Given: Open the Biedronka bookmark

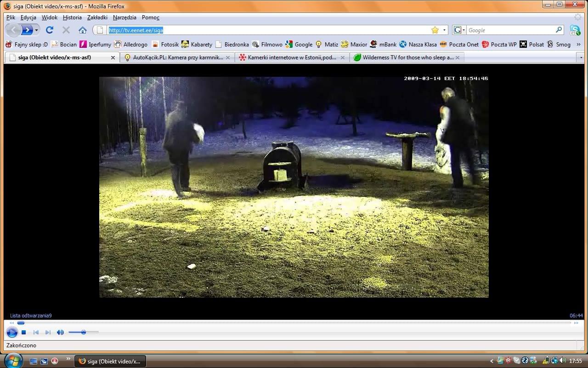Looking at the screenshot, I should [x=232, y=45].
